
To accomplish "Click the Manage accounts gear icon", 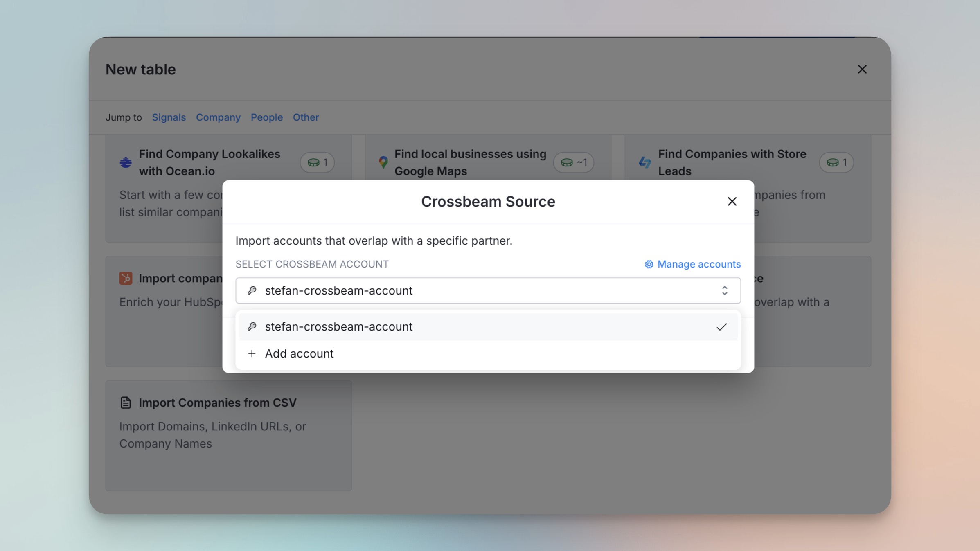I will (x=649, y=264).
